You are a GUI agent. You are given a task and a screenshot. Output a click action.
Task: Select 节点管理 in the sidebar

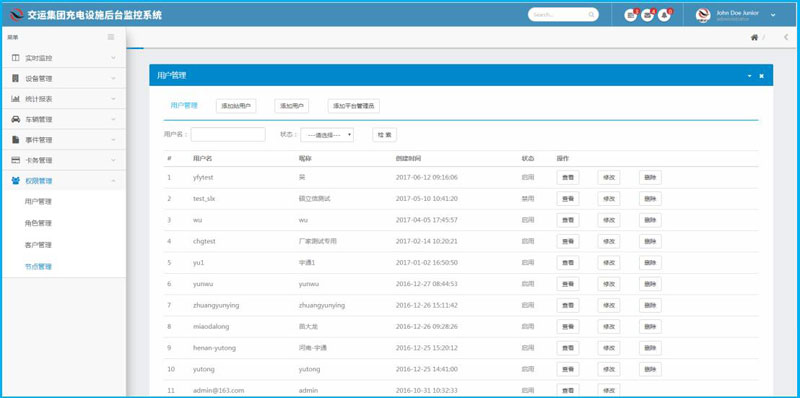(x=38, y=266)
